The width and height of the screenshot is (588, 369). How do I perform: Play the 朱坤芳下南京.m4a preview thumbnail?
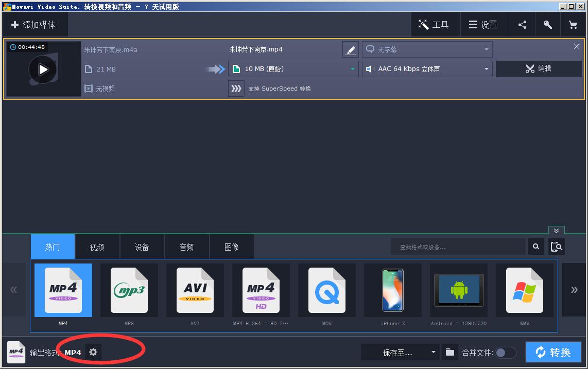43,69
